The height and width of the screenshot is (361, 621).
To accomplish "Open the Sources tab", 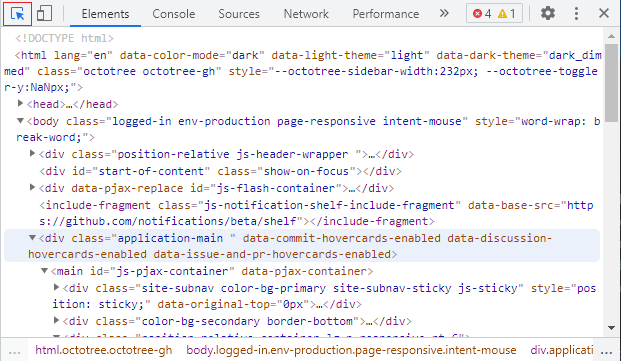I will (x=239, y=14).
